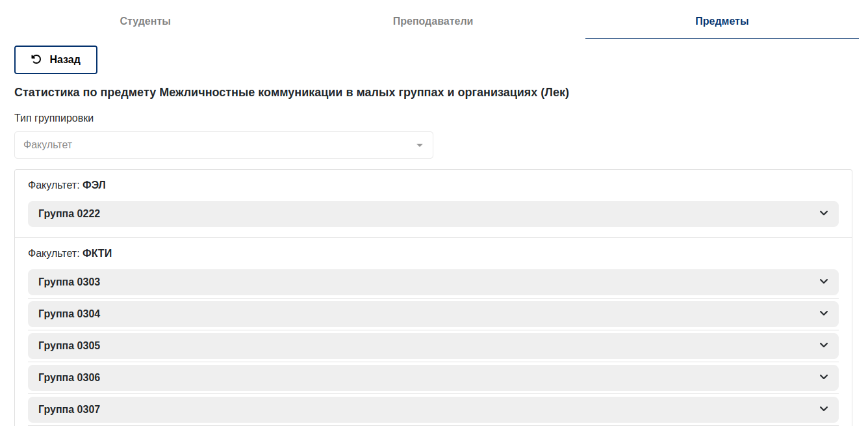
Task: Click the dropdown caret in the grouping selector
Action: (x=420, y=145)
